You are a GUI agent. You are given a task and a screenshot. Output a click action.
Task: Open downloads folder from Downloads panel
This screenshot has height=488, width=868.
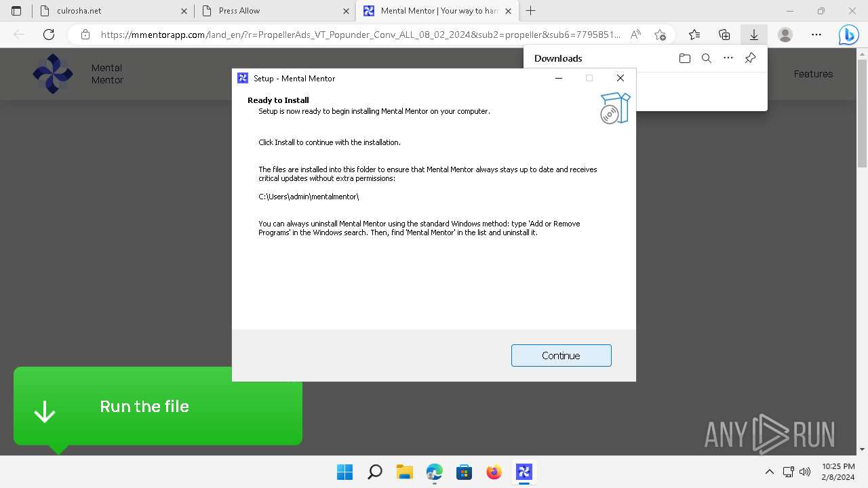pyautogui.click(x=684, y=58)
